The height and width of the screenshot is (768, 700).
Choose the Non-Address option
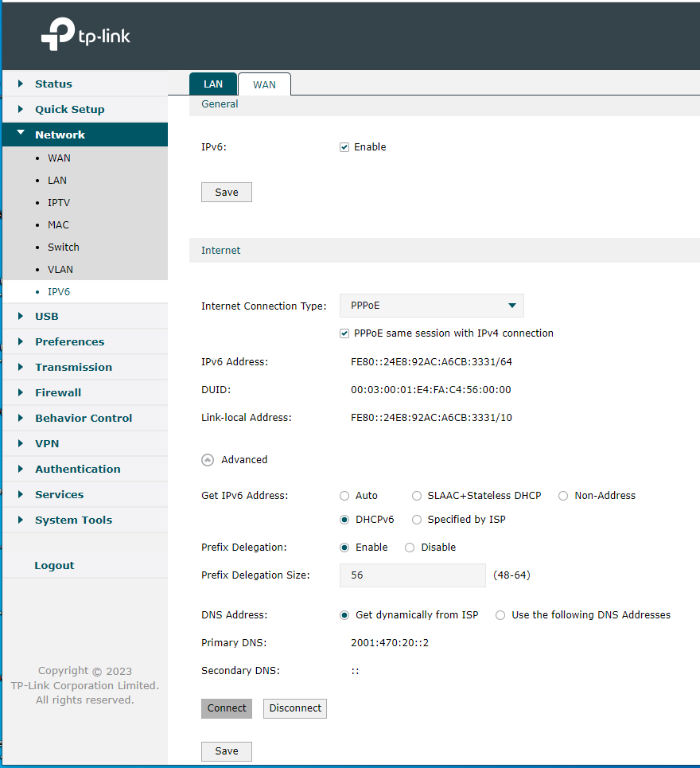(x=563, y=495)
